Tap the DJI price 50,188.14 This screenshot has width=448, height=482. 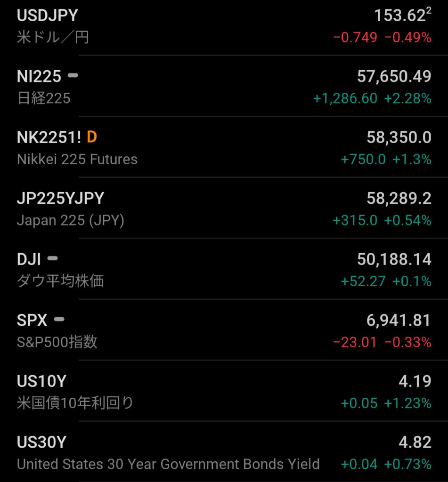tap(394, 259)
